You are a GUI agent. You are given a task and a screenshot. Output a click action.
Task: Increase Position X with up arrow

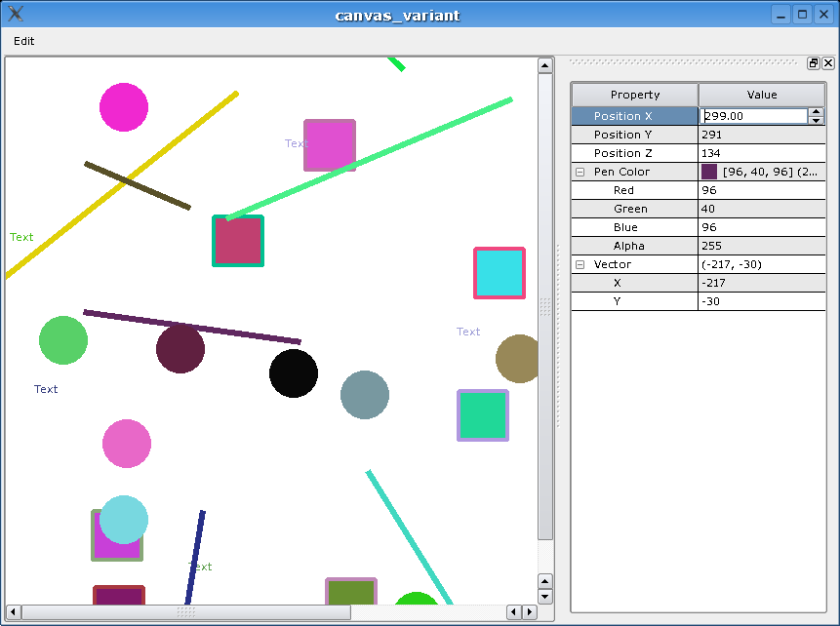coord(817,111)
